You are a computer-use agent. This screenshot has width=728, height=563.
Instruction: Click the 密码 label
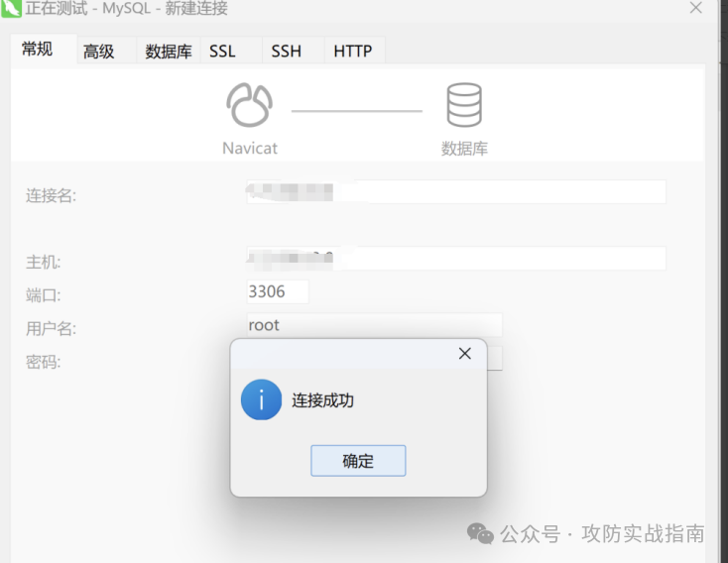pos(43,362)
